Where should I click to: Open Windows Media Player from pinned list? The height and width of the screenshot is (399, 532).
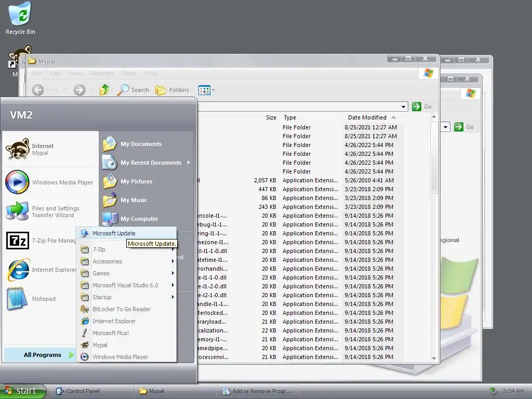point(50,182)
